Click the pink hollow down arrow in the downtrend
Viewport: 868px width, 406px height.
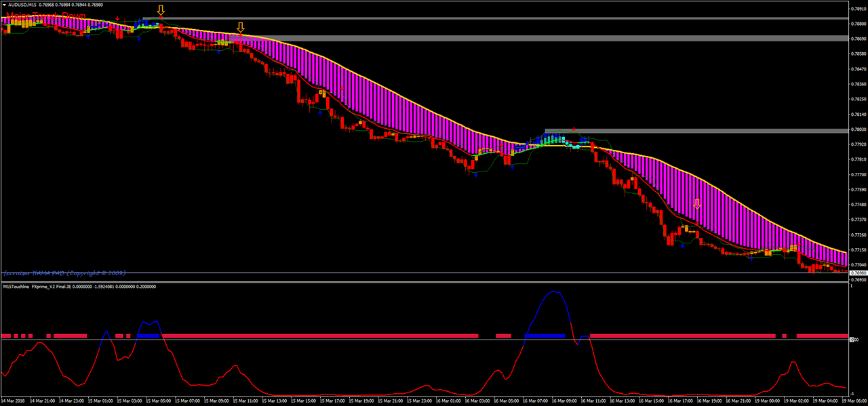click(696, 203)
